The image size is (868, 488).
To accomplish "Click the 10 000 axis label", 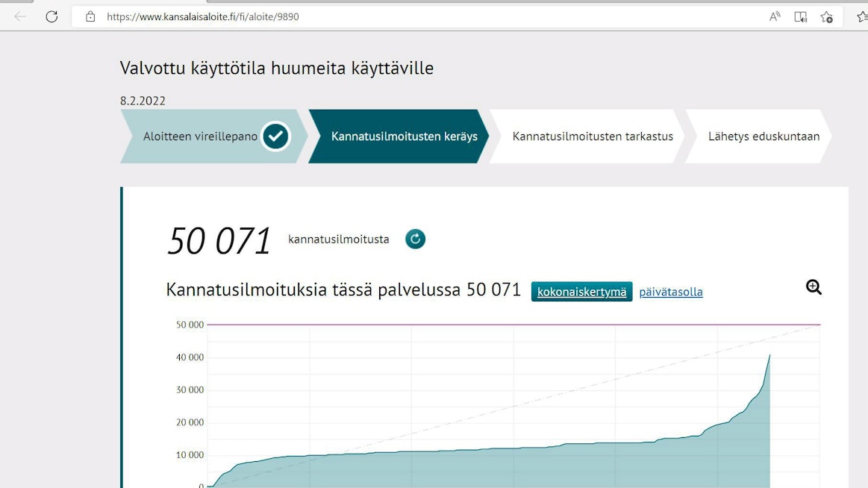I will (190, 455).
